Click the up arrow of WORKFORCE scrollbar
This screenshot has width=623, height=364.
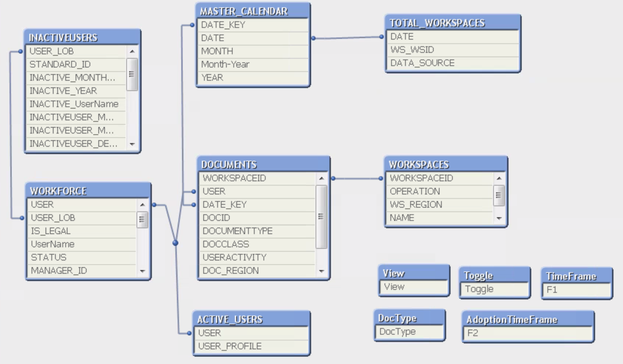coord(142,205)
